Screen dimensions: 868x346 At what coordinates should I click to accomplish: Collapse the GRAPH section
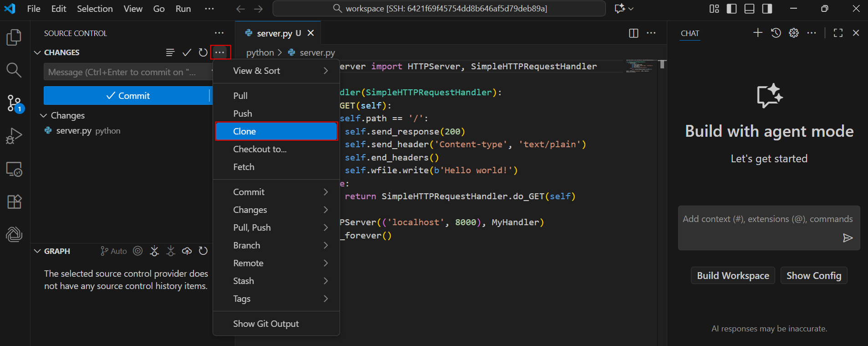(37, 251)
